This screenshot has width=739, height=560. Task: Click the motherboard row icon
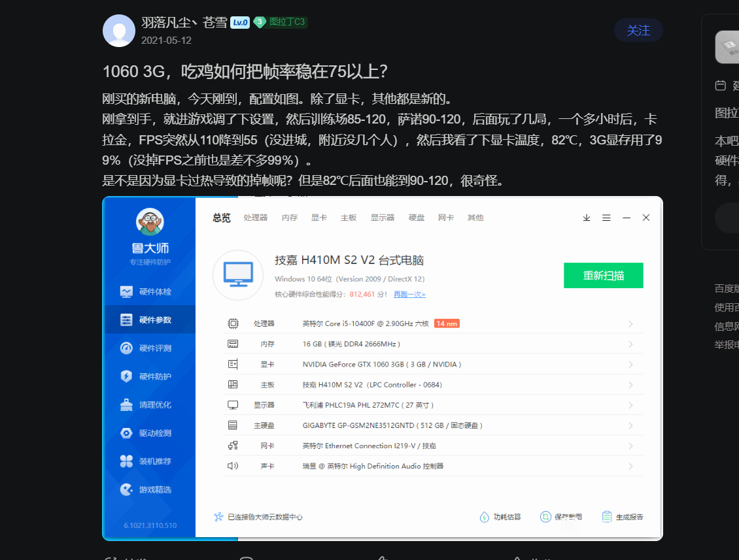pyautogui.click(x=233, y=384)
